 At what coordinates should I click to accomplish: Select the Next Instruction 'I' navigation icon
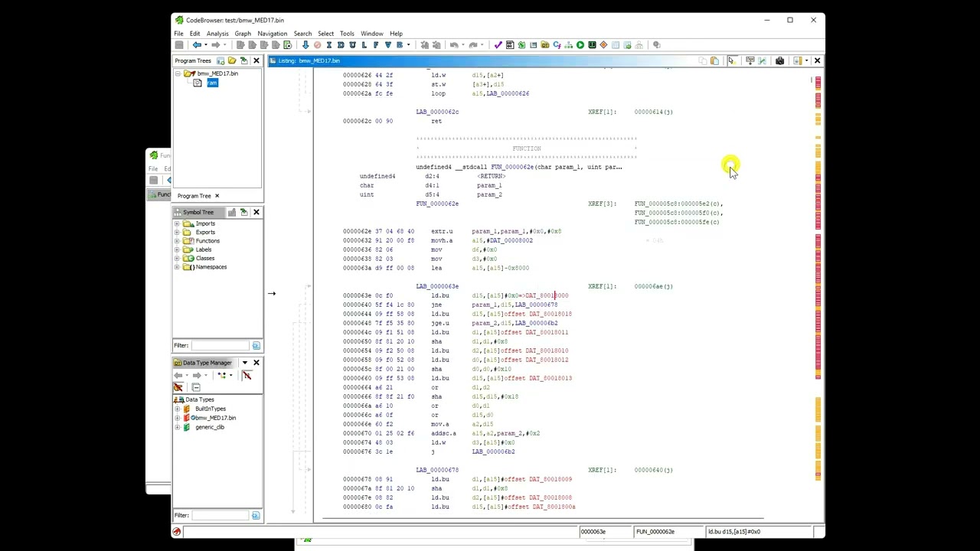tap(329, 45)
